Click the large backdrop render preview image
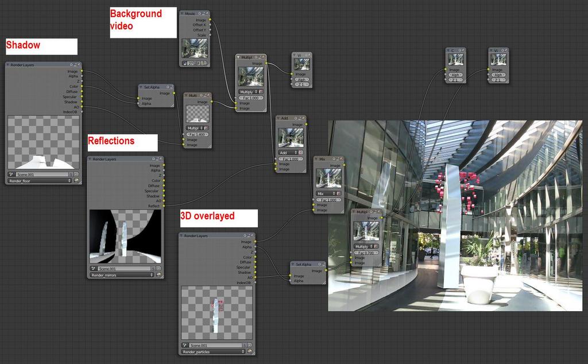Image resolution: width=588 pixels, height=364 pixels. (x=455, y=215)
